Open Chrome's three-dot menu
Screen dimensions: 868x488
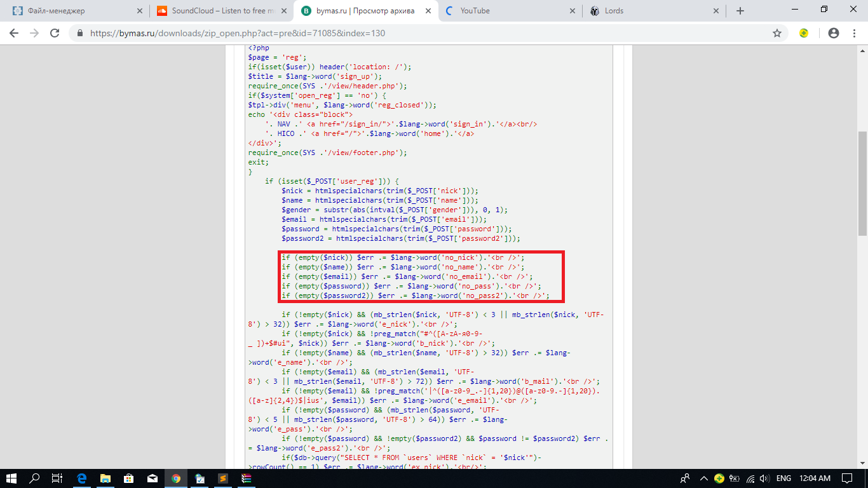click(x=853, y=33)
